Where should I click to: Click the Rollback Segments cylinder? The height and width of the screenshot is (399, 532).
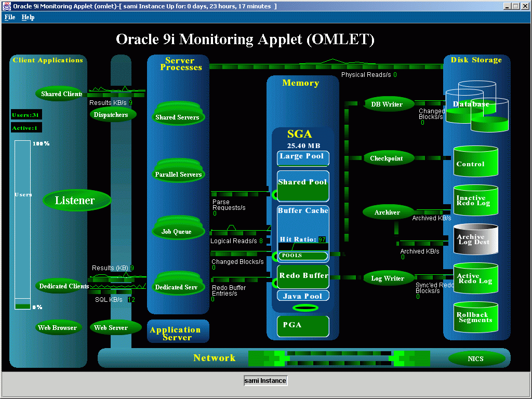tap(476, 317)
